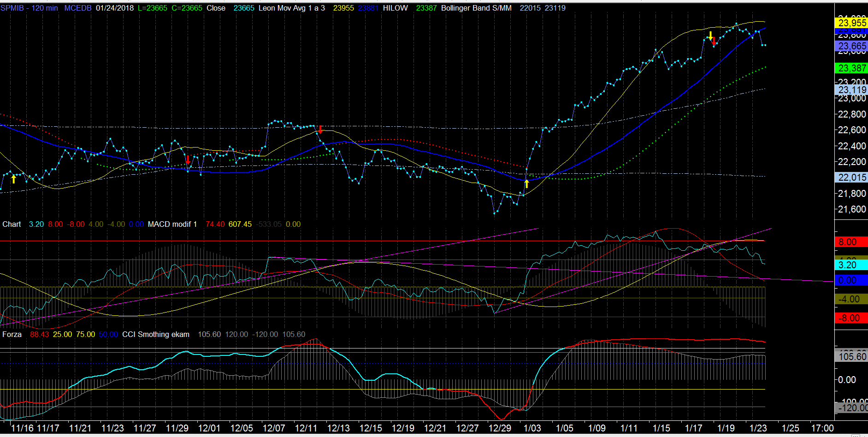Click the 1/23 date on time axis
The height and width of the screenshot is (437, 868).
tap(758, 428)
